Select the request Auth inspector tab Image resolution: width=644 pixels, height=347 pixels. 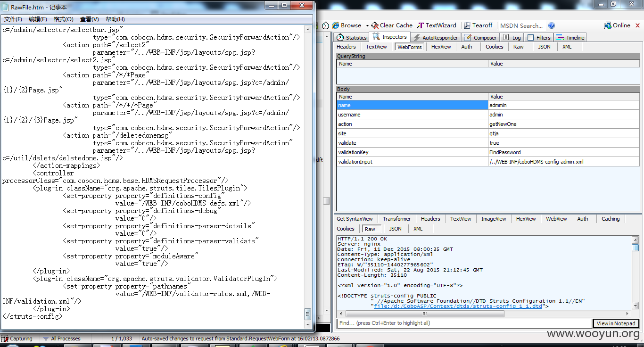[467, 47]
